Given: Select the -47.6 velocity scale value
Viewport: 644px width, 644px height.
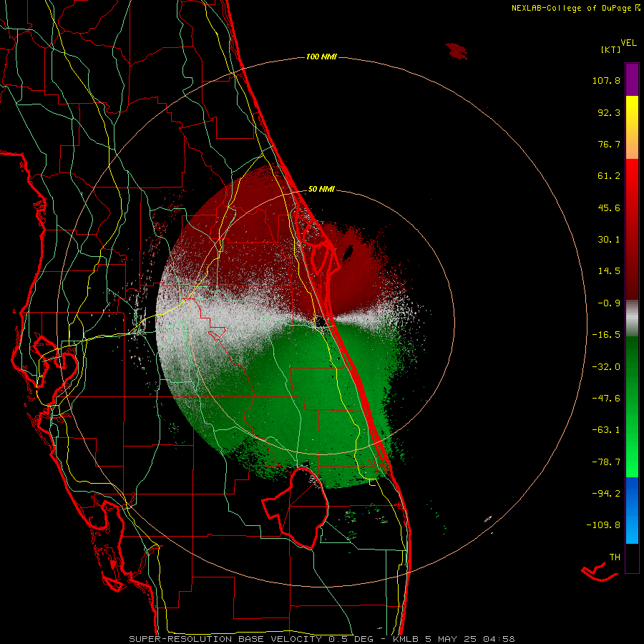Looking at the screenshot, I should 606,399.
